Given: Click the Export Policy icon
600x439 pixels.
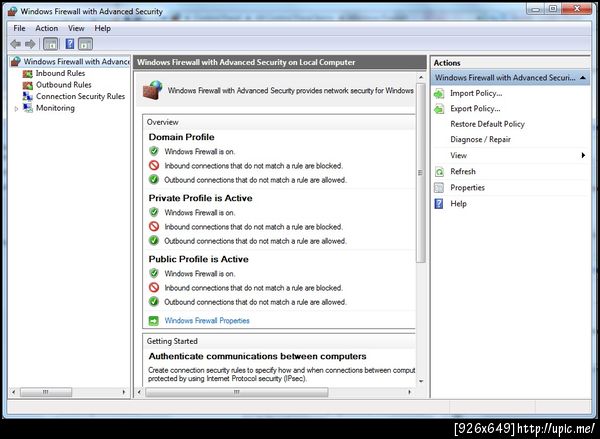Looking at the screenshot, I should click(439, 109).
